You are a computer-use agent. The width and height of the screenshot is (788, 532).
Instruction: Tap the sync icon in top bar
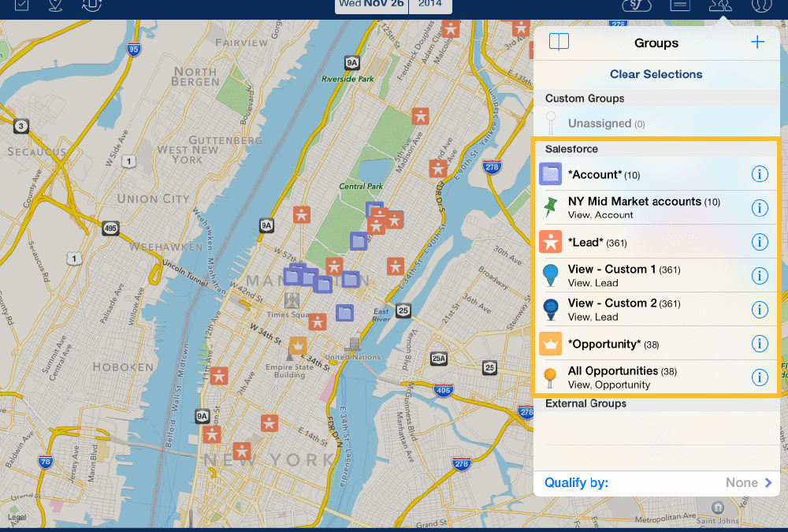(x=91, y=5)
